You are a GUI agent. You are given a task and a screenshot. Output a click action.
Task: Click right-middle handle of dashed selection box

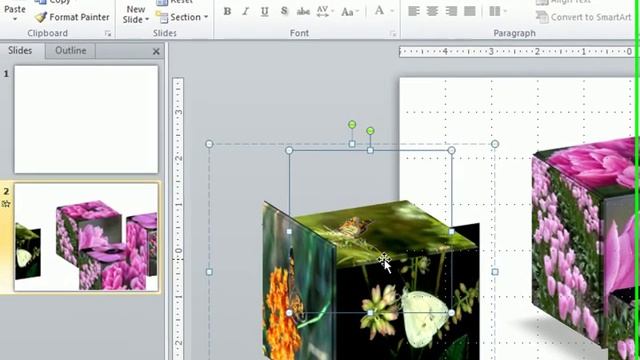click(495, 272)
